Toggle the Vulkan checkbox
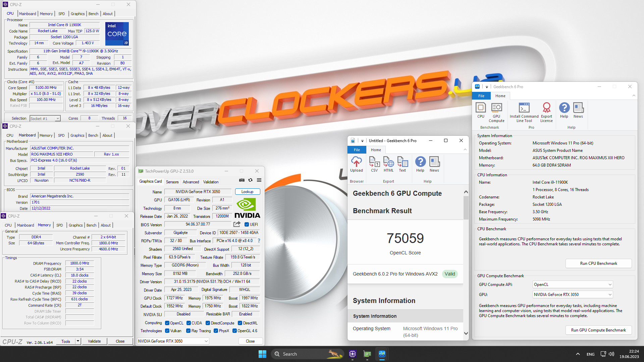 tap(167, 331)
